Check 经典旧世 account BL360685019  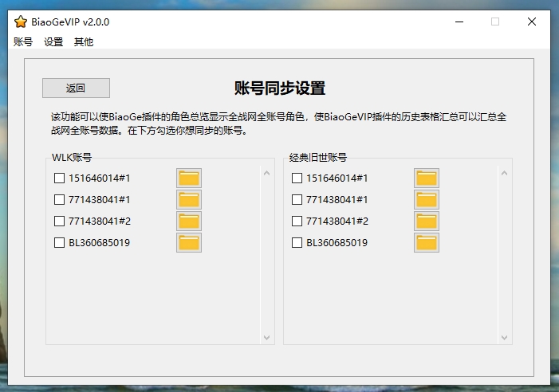point(297,243)
